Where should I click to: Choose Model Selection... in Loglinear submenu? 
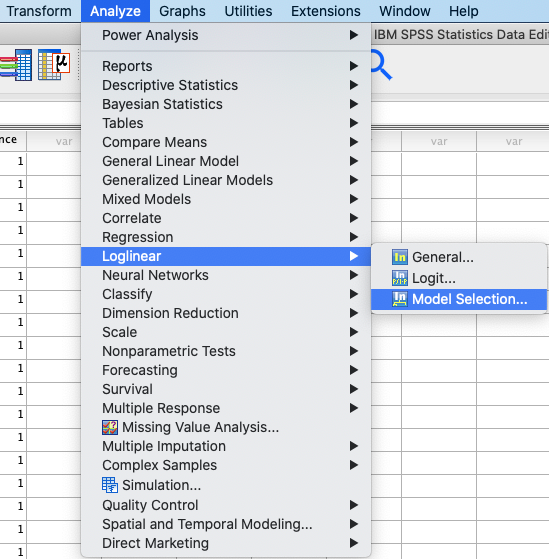pos(459,299)
